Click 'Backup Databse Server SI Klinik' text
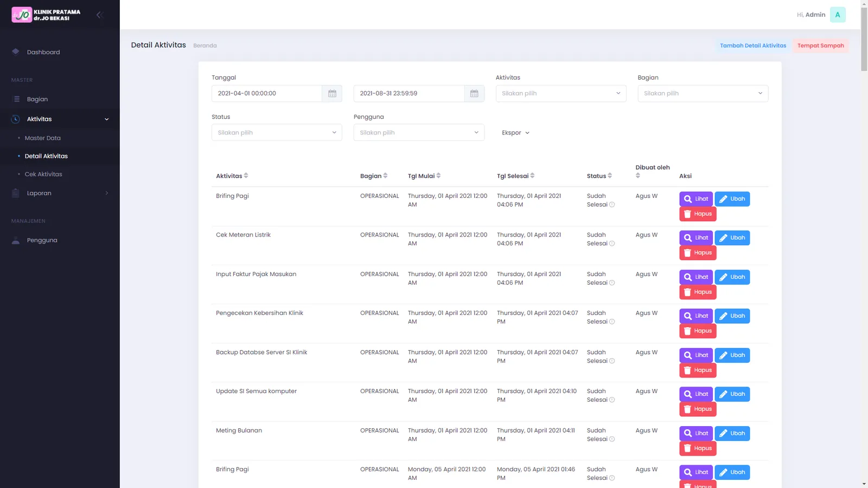The height and width of the screenshot is (488, 868). (x=261, y=352)
